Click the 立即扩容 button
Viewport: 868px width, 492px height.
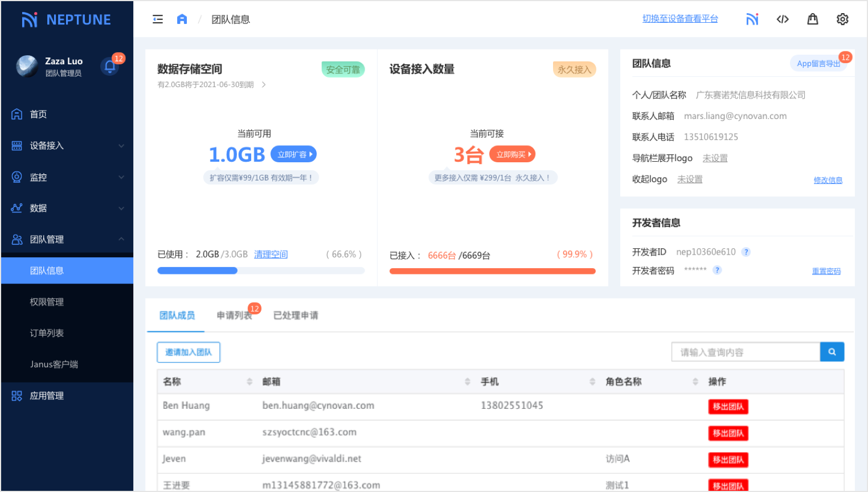pyautogui.click(x=294, y=154)
